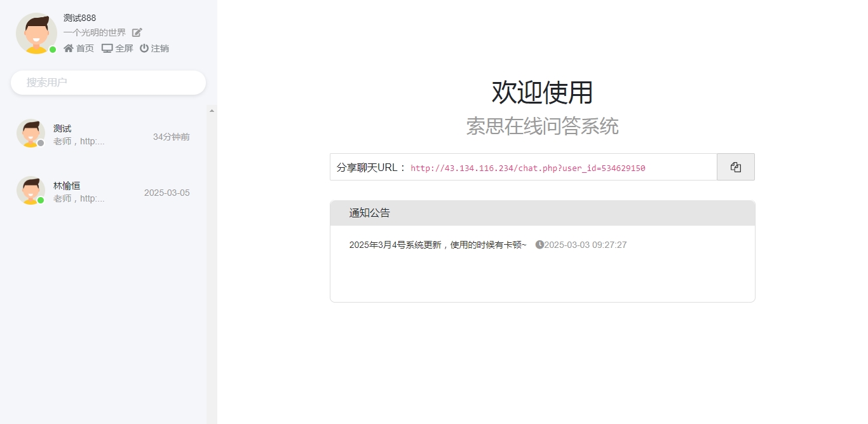The image size is (868, 424).
Task: Click the contact list scrollbar up arrow
Action: tap(212, 111)
